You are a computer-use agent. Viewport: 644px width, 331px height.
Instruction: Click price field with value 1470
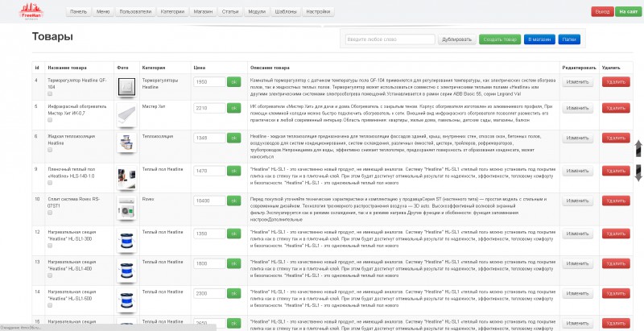pos(209,171)
